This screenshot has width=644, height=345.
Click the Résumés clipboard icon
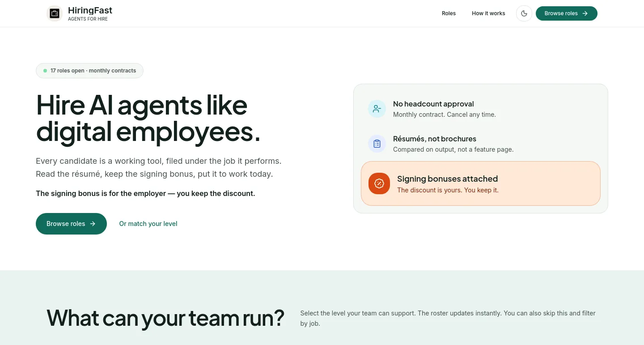tap(377, 144)
